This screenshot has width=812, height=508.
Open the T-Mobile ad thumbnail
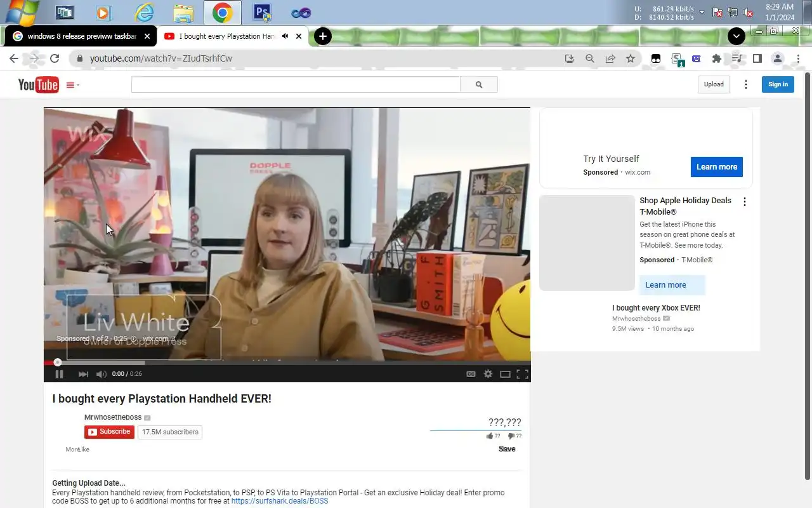[587, 243]
